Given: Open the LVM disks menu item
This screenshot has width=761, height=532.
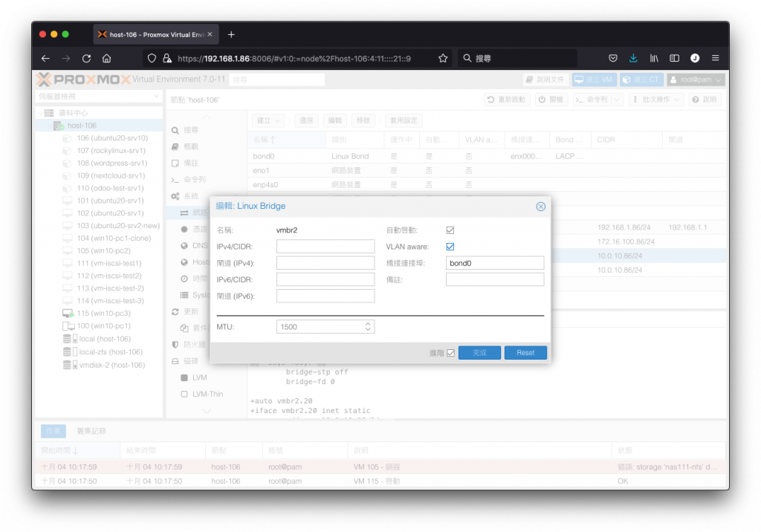Looking at the screenshot, I should pyautogui.click(x=199, y=377).
